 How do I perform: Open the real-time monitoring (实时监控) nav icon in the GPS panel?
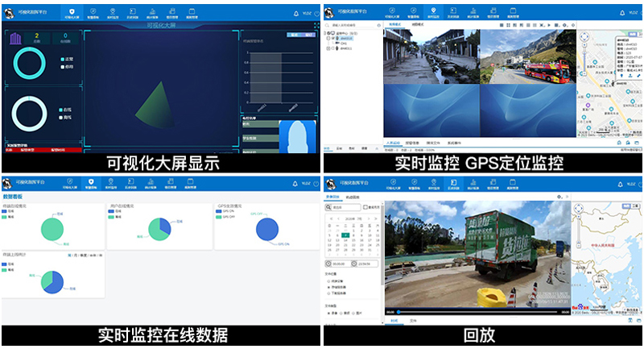coord(434,12)
